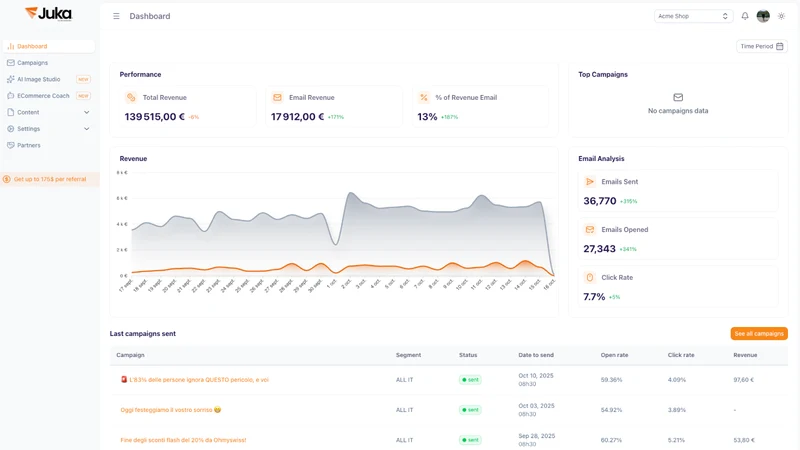Click the referral banner dollar icon
The image size is (800, 450).
[7, 179]
